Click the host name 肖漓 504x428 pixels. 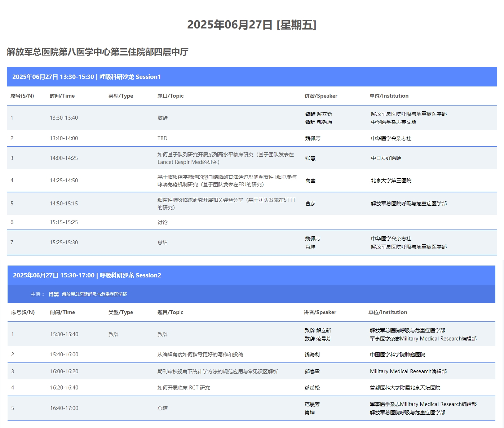pyautogui.click(x=54, y=294)
